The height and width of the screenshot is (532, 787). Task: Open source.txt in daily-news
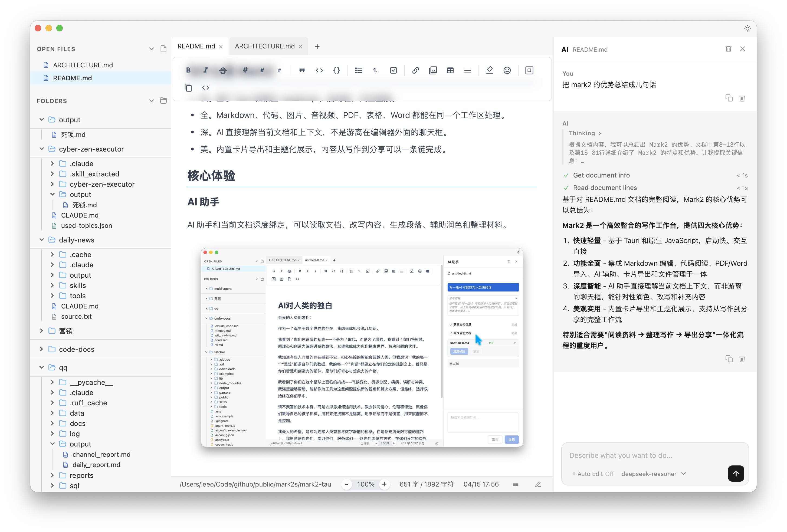tap(76, 316)
